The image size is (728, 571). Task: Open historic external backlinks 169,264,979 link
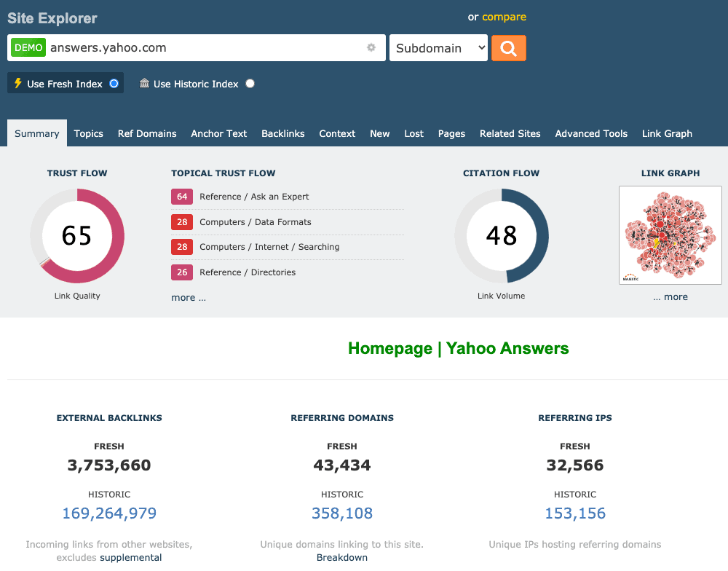tap(109, 513)
